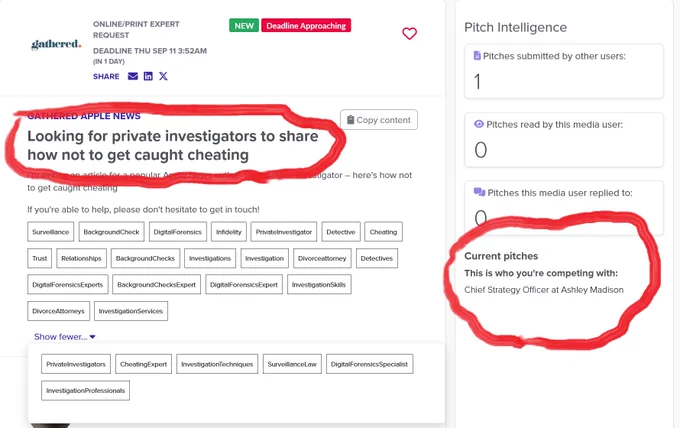Click the Pitch Intelligence heading
The height and width of the screenshot is (428, 680).
point(515,27)
